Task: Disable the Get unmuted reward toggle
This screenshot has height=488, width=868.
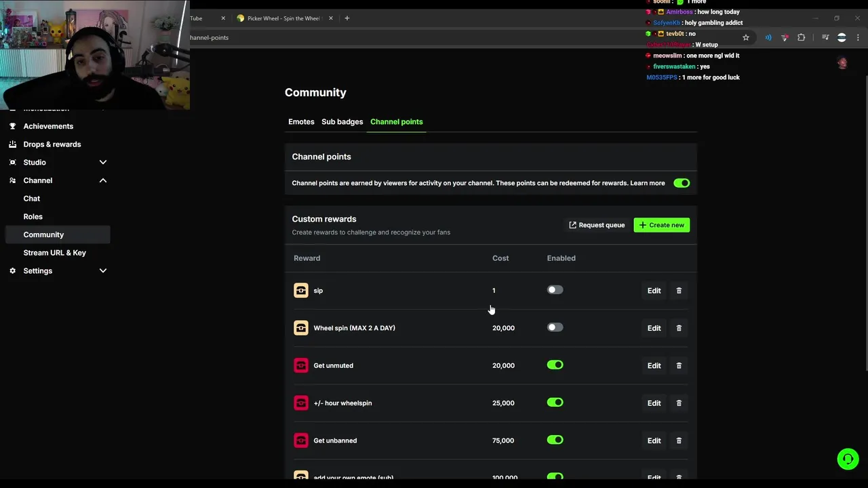Action: pos(555,365)
